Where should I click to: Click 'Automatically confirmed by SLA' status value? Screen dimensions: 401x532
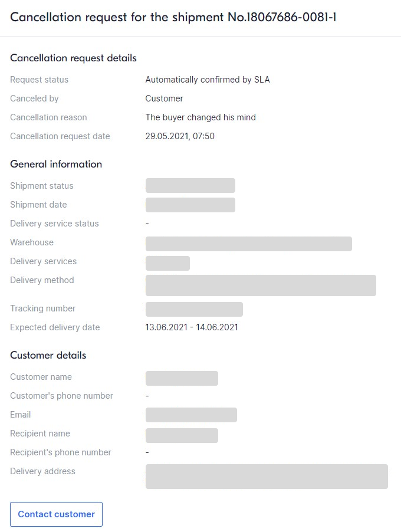tap(208, 80)
